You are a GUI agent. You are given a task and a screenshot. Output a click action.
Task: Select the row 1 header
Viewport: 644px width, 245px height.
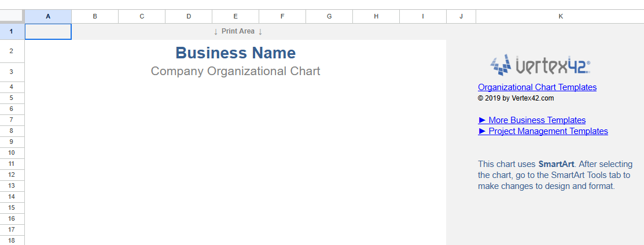pos(12,31)
